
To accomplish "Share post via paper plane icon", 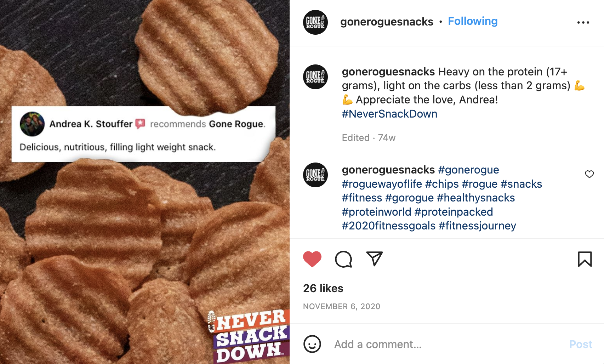I will (374, 259).
